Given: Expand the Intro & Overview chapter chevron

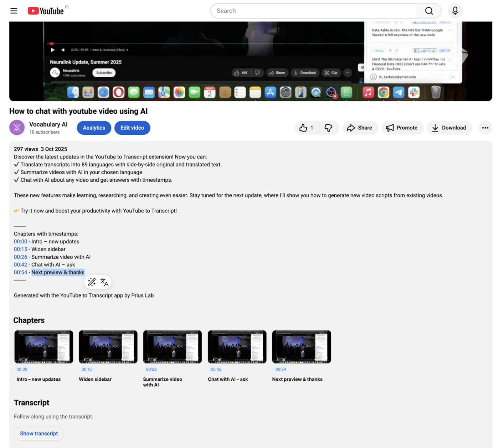Looking at the screenshot, I should tap(127, 50).
